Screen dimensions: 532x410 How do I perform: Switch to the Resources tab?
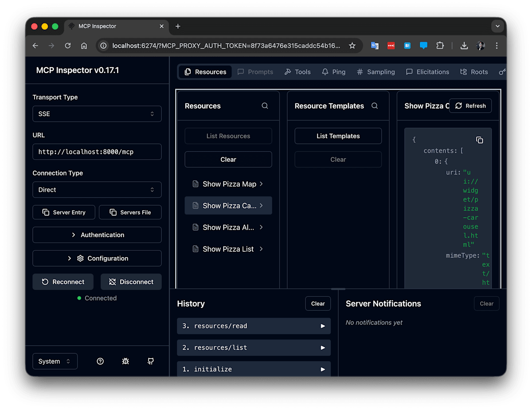point(205,72)
